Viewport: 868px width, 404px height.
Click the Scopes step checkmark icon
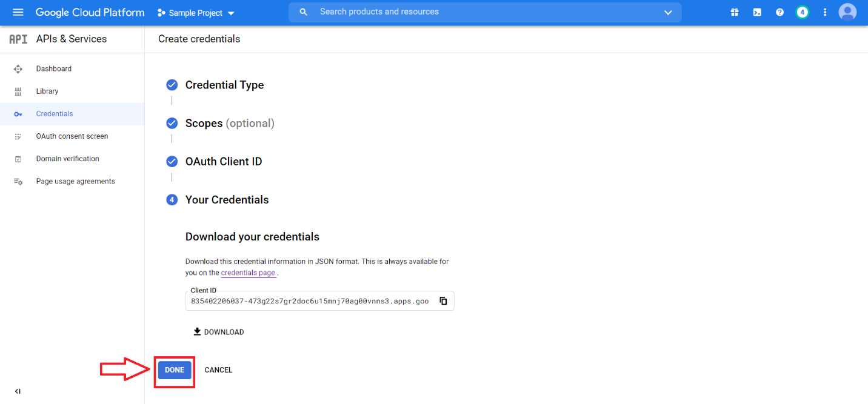[x=172, y=123]
